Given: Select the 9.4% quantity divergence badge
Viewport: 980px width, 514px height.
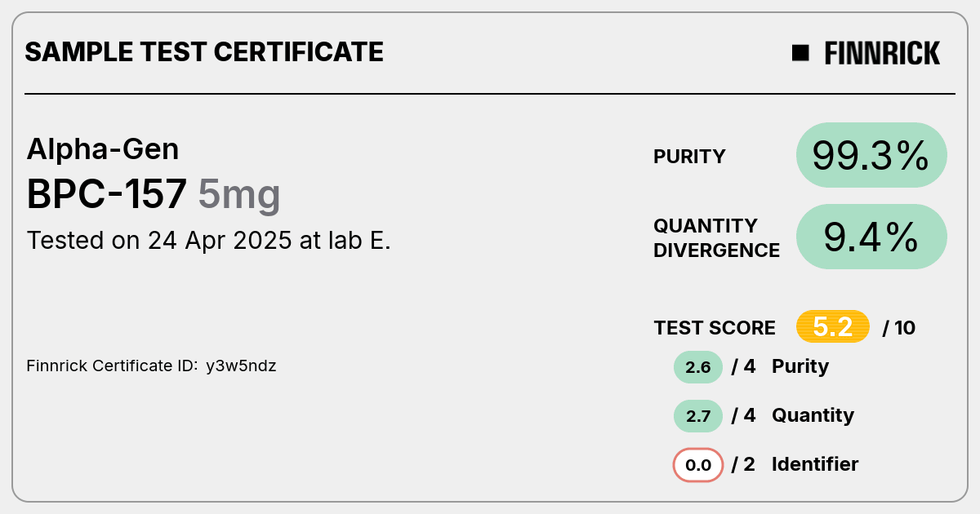Looking at the screenshot, I should pos(871,237).
